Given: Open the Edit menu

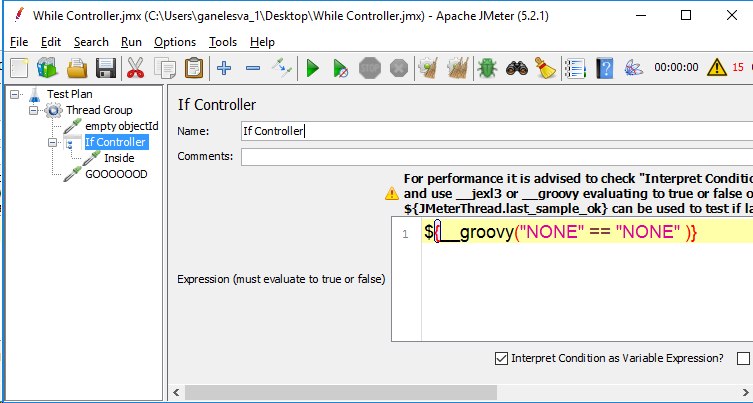Looking at the screenshot, I should [x=51, y=42].
